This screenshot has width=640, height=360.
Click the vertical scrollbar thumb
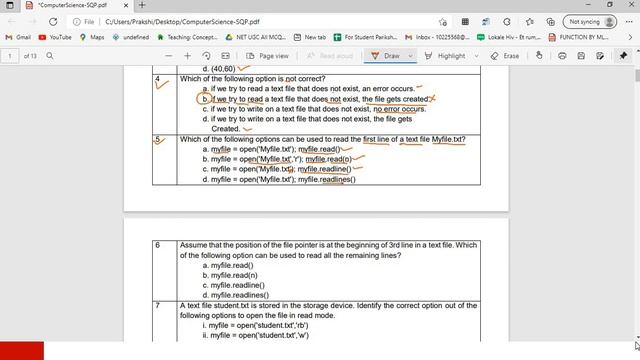[x=637, y=76]
